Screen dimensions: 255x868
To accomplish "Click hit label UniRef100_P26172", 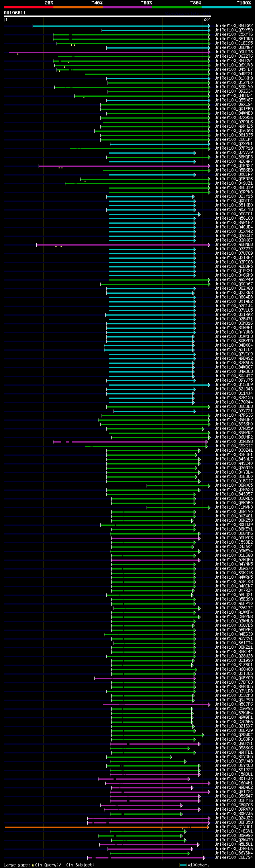I will [x=233, y=608].
